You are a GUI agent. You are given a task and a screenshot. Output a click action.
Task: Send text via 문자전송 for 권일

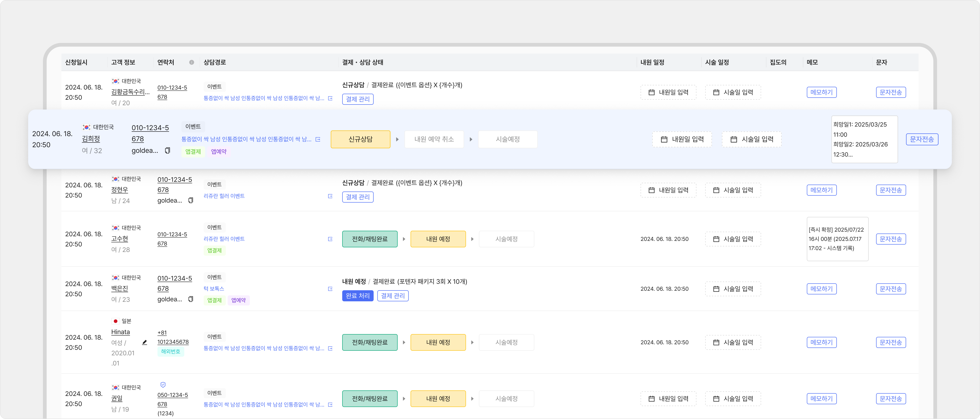pyautogui.click(x=891, y=399)
